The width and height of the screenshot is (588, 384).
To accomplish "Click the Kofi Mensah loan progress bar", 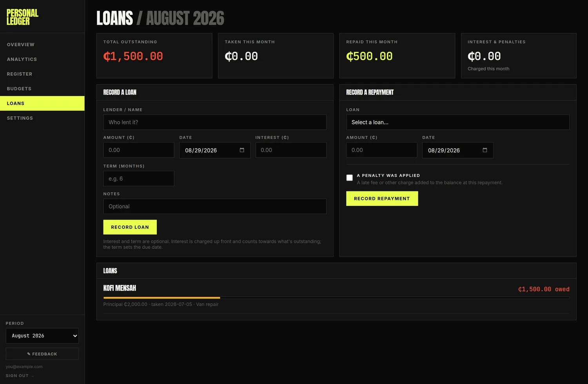I will [x=336, y=298].
